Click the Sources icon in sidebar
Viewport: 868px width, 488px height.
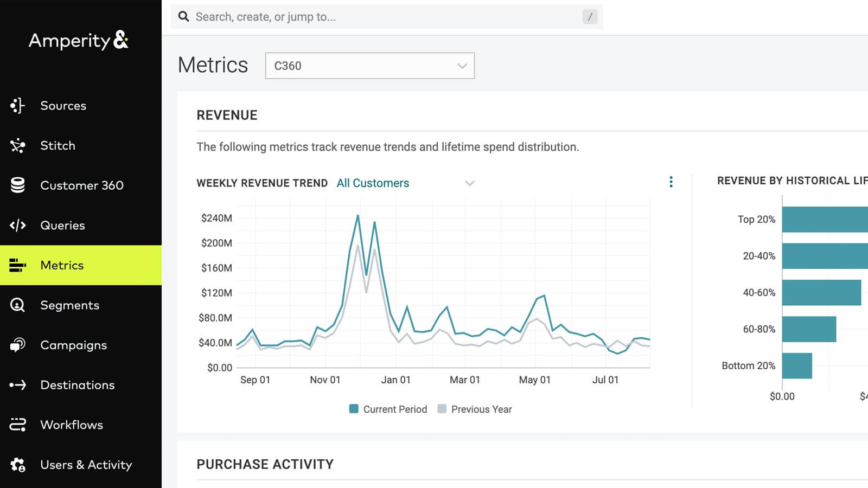point(17,106)
